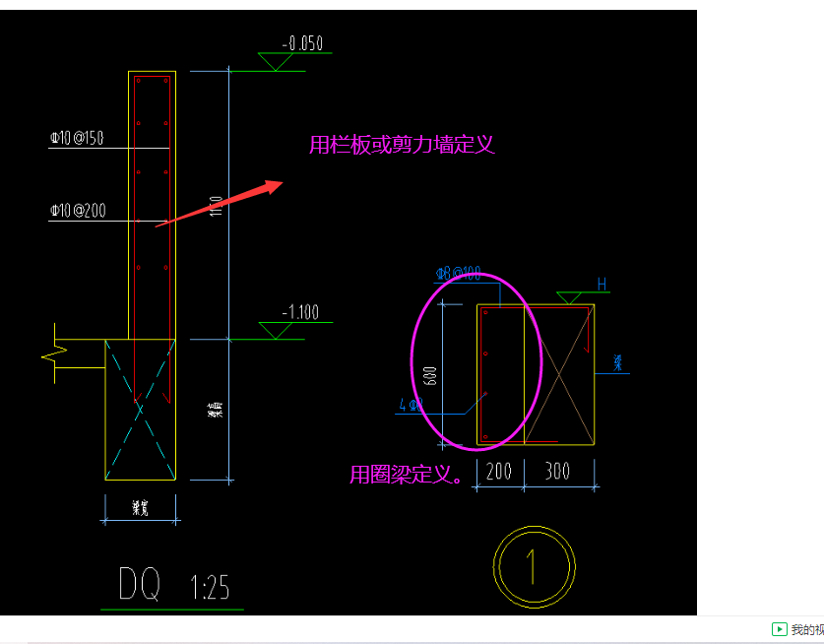The height and width of the screenshot is (644, 824).
Task: Click the 用圈梁定义 note
Action: (407, 475)
